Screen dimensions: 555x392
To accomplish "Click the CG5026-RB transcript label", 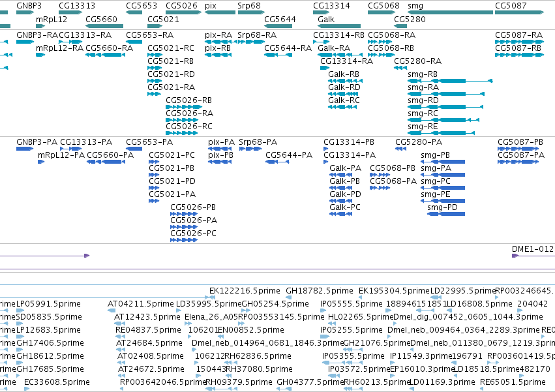I will tap(188, 100).
